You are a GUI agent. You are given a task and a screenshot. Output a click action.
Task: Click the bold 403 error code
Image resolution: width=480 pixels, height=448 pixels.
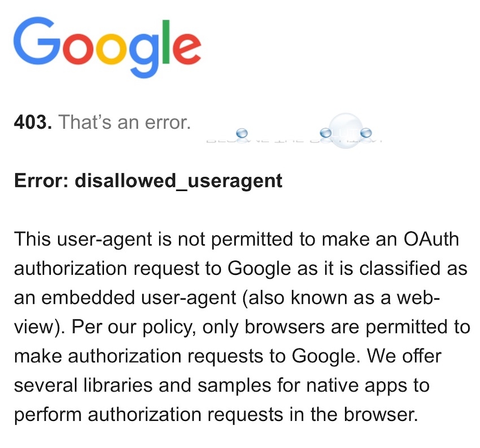click(33, 122)
